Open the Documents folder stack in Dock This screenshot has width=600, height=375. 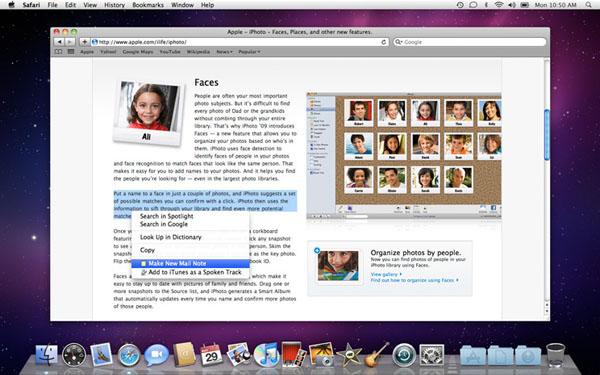coord(500,355)
